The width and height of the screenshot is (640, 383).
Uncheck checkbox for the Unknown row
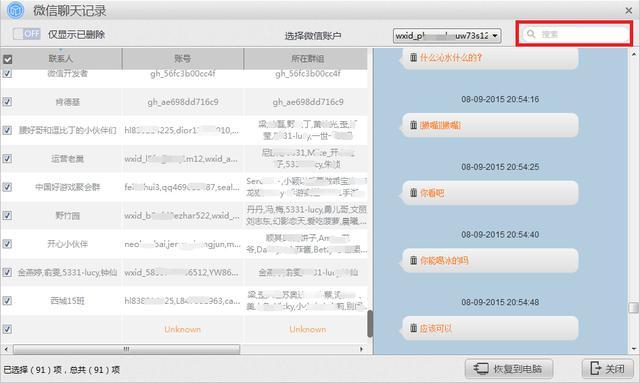point(7,329)
